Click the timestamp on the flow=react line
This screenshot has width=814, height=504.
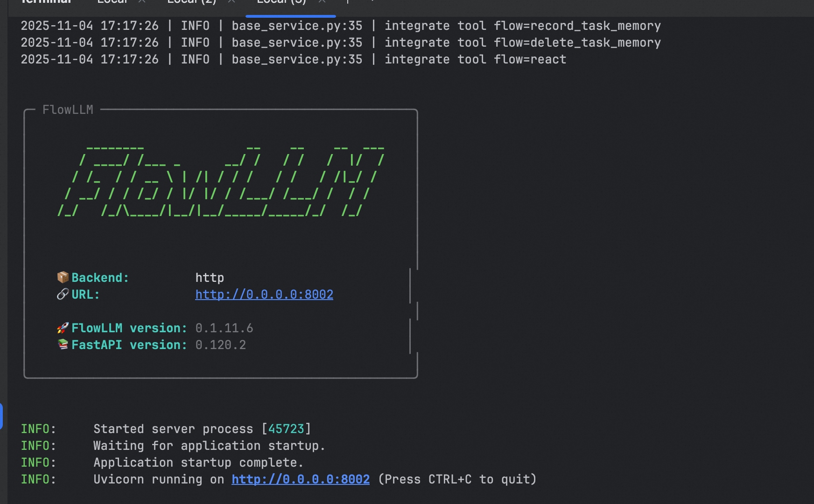tap(90, 59)
